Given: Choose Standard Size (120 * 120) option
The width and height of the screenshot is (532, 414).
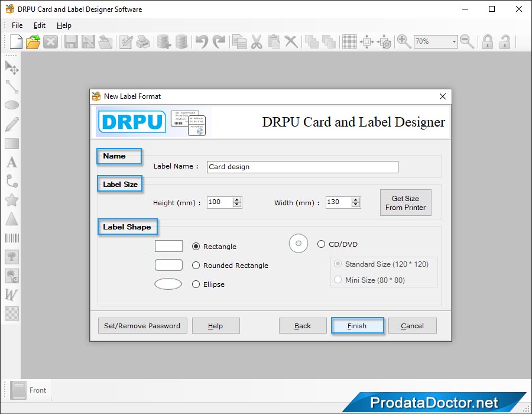Looking at the screenshot, I should tap(338, 264).
